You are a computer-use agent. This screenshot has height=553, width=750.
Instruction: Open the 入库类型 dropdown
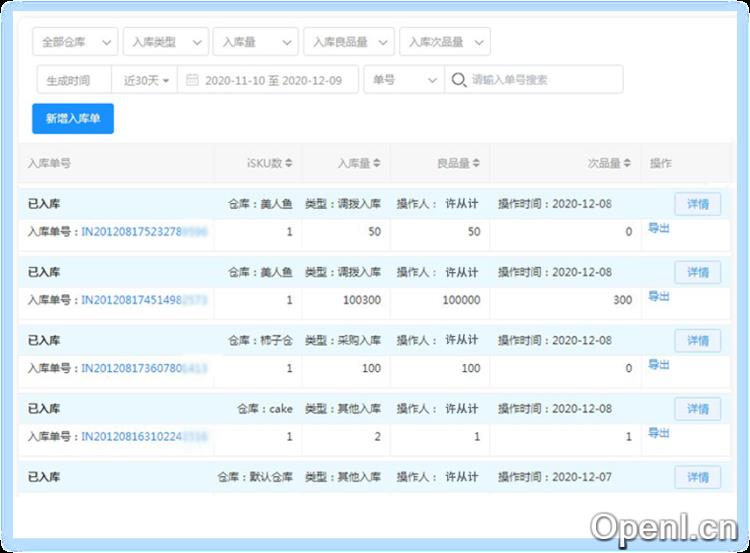(165, 42)
